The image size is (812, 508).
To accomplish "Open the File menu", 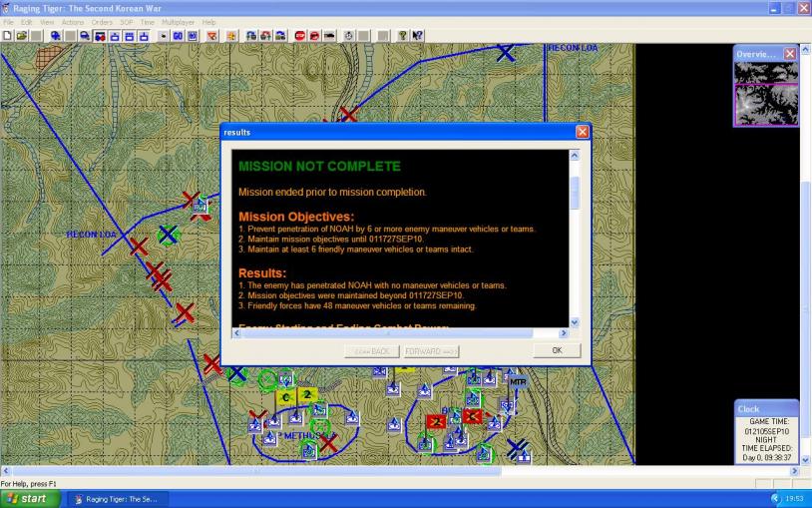I will click(9, 22).
